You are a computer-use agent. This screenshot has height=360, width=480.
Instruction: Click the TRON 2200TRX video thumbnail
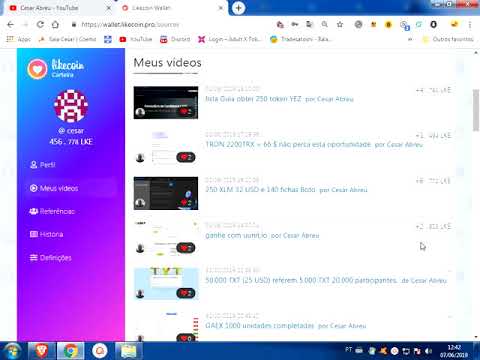coord(166,148)
